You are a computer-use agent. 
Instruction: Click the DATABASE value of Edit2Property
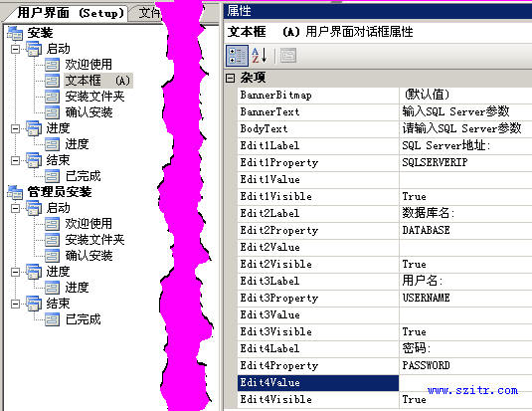(x=427, y=230)
